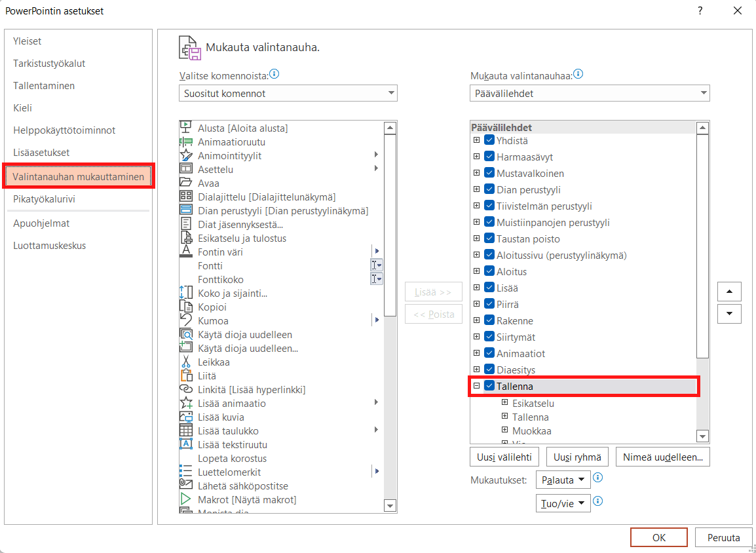The width and height of the screenshot is (756, 553).
Task: Toggle the Mustavalkoinen checkbox
Action: pos(489,173)
